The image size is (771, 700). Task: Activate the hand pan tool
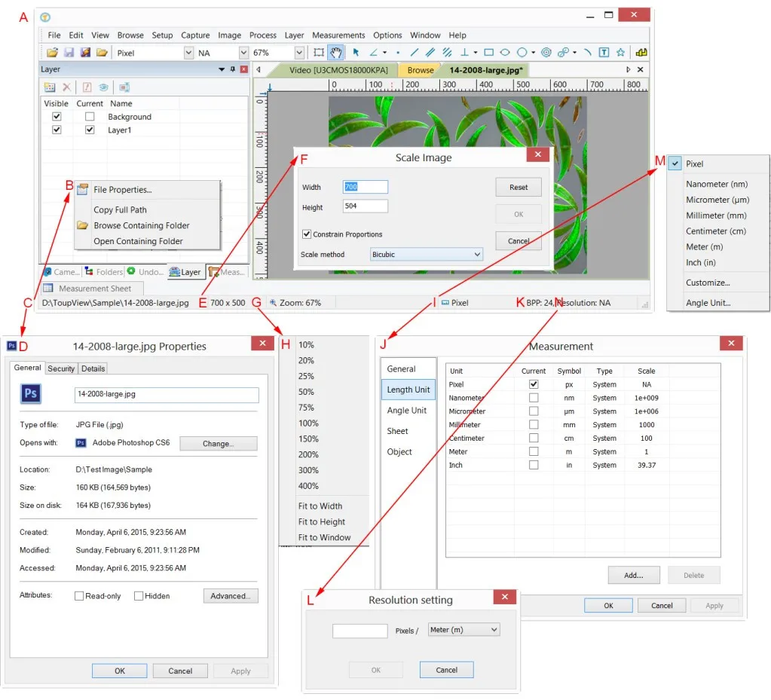336,53
